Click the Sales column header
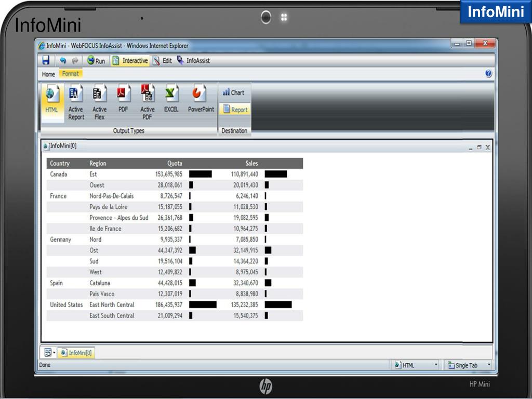 tap(251, 163)
